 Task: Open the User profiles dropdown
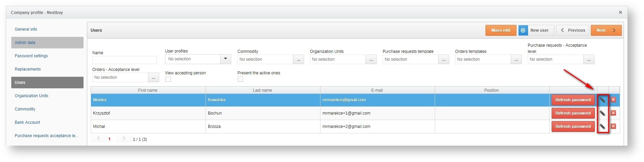click(225, 59)
